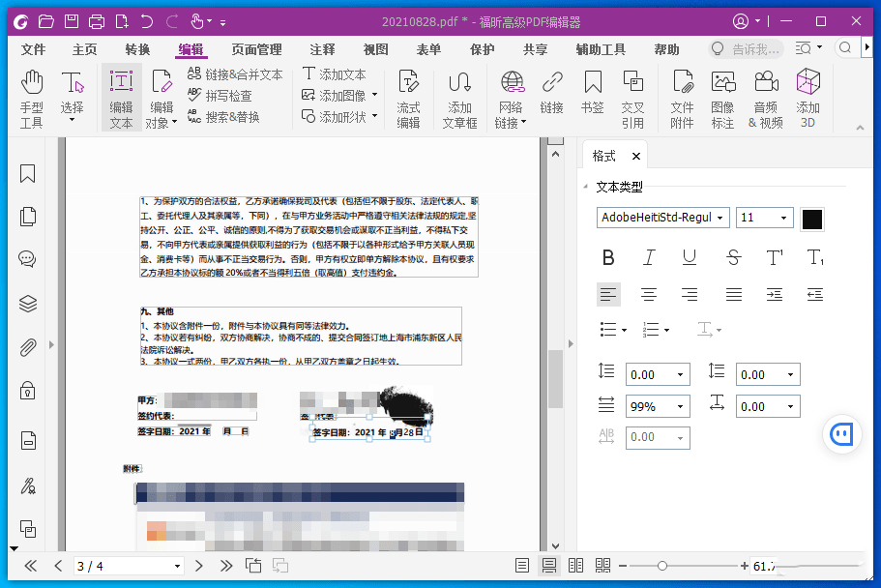Collapse the Text Type section triangle
This screenshot has width=881, height=588.
tap(585, 187)
